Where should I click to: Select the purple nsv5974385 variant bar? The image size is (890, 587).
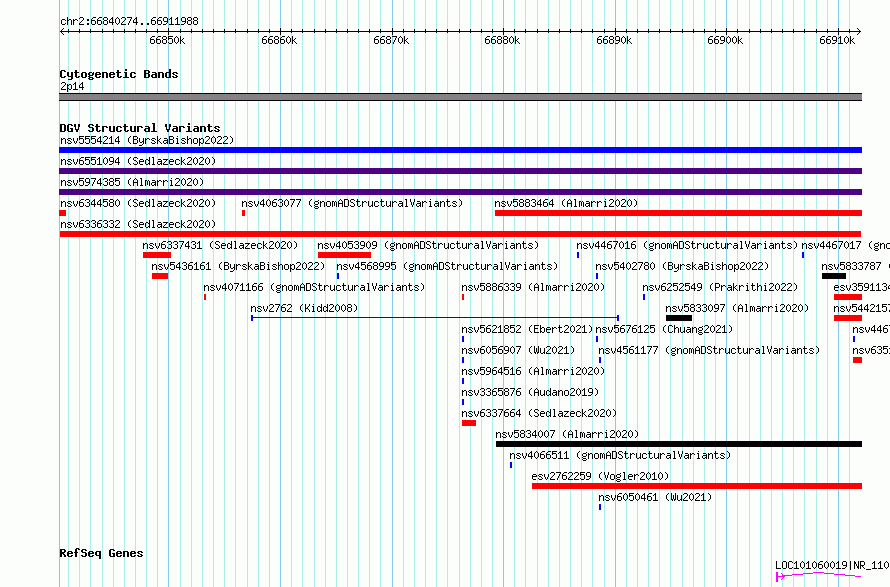460,192
